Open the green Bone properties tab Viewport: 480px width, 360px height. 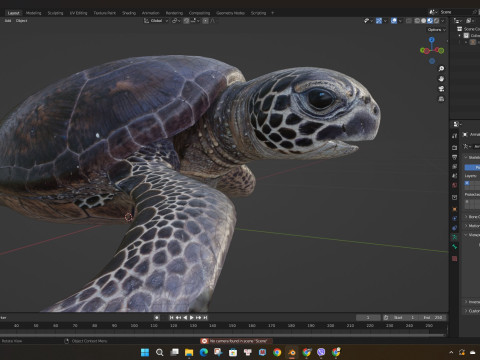(455, 247)
